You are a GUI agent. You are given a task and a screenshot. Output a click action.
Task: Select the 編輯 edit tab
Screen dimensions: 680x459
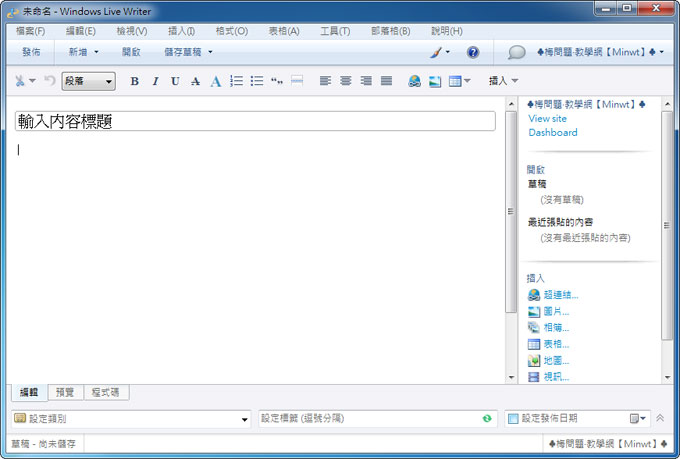tap(29, 392)
